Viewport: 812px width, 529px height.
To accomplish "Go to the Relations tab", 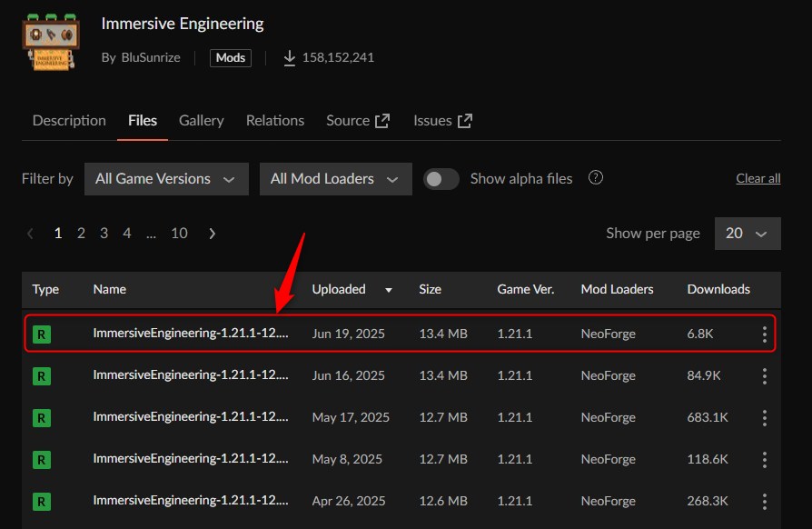I will [275, 121].
